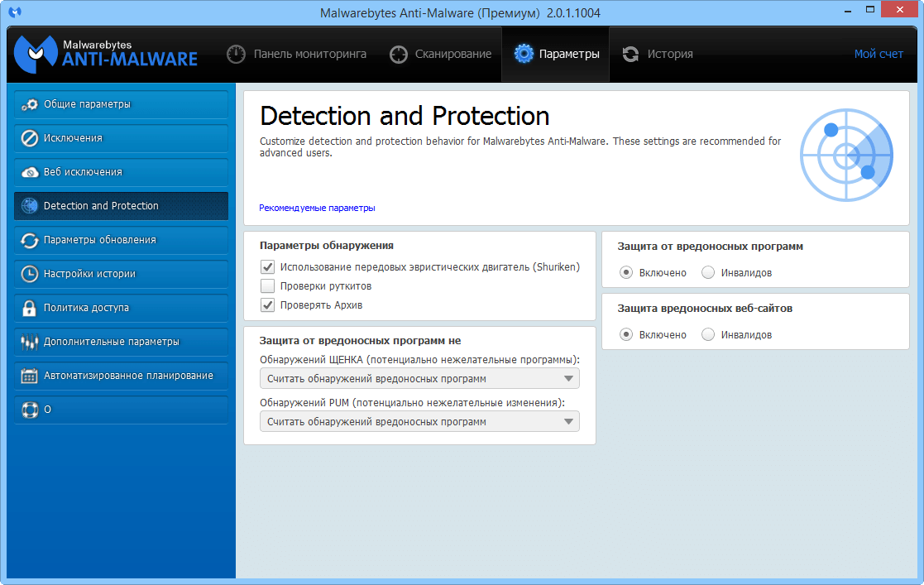Image resolution: width=924 pixels, height=585 pixels.
Task: Select the Исключения prohibition icon
Action: click(28, 138)
